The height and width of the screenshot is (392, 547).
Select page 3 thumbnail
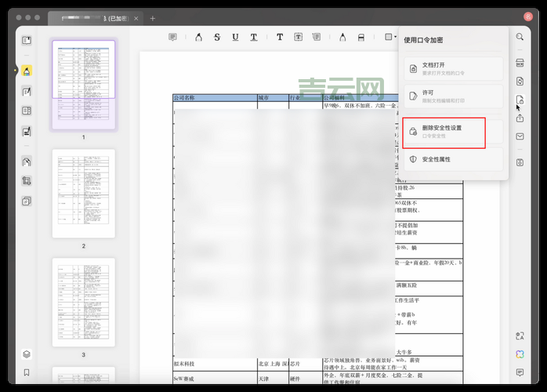(x=83, y=303)
